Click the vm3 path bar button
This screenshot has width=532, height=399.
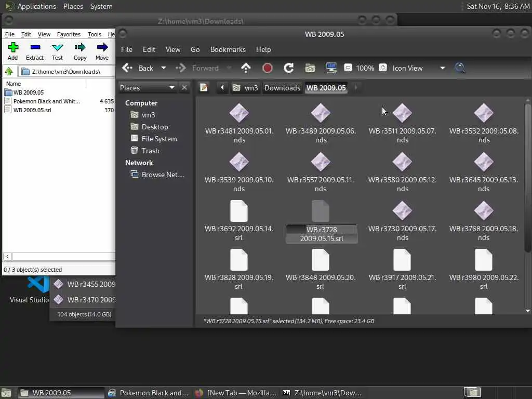coord(245,88)
